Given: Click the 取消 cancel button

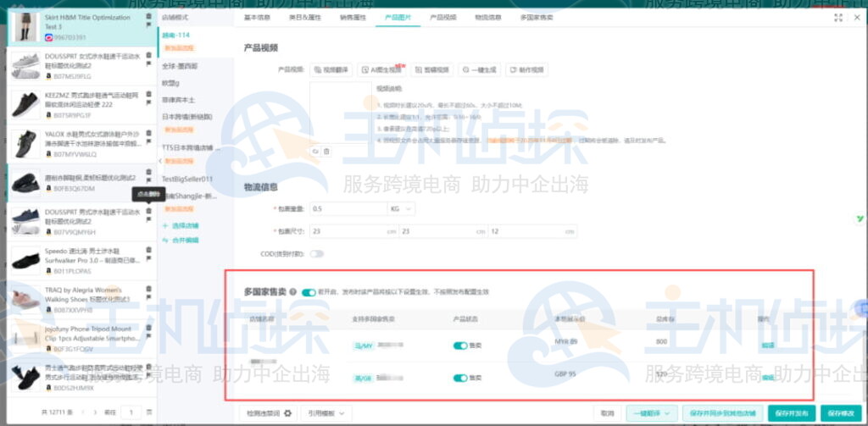Looking at the screenshot, I should click(x=607, y=413).
